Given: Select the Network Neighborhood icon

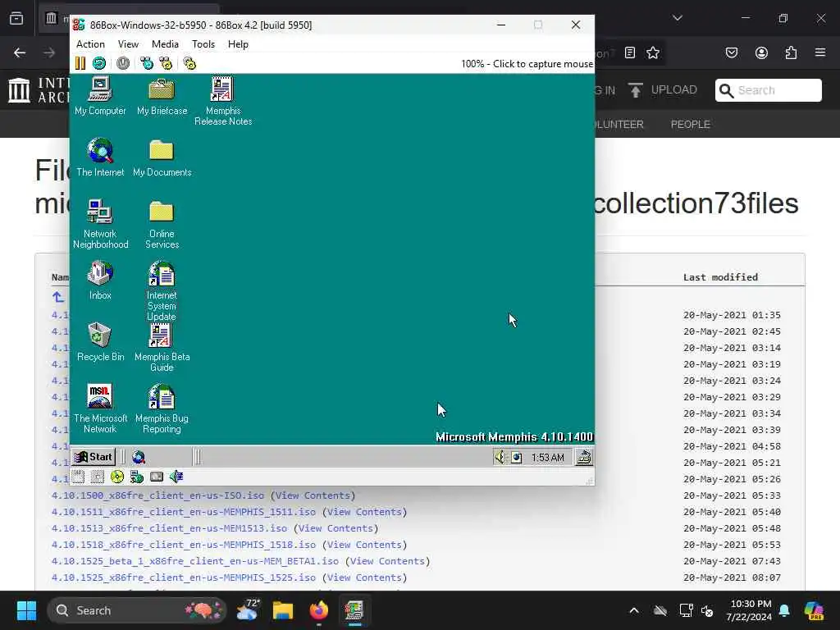Looking at the screenshot, I should [x=100, y=224].
